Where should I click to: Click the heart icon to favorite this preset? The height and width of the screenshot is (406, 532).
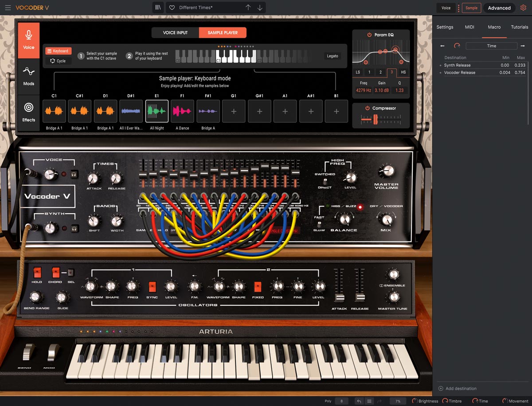[172, 8]
